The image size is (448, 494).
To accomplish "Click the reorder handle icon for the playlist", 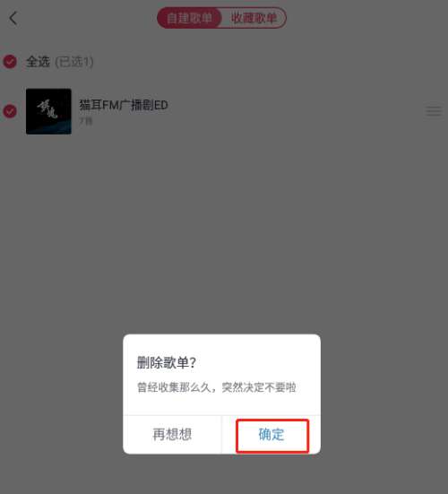I will pyautogui.click(x=434, y=111).
